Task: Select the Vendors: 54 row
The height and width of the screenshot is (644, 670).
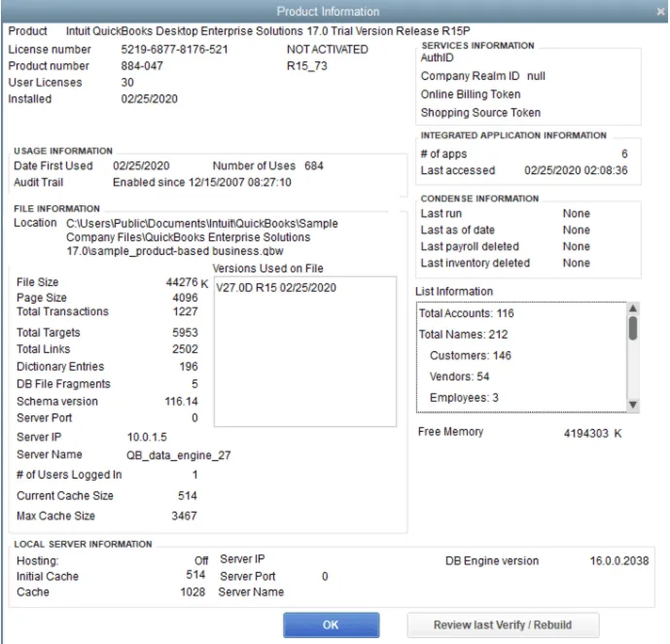Action: point(459,376)
